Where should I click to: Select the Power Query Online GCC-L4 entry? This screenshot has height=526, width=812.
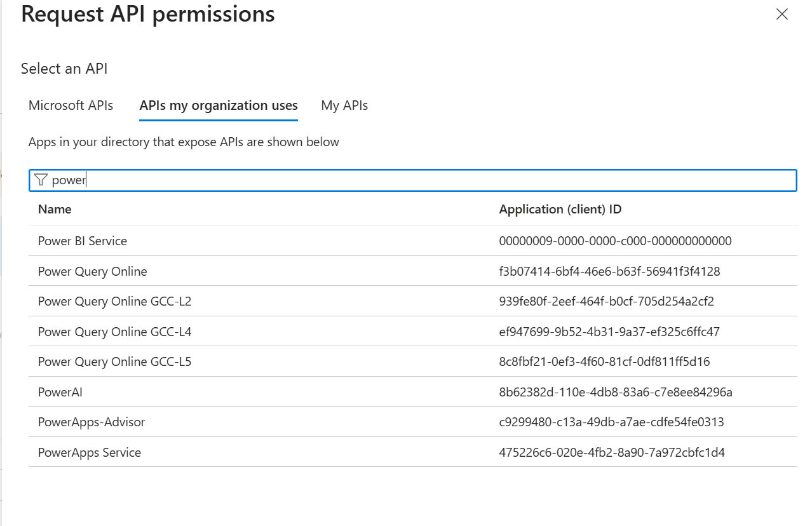point(114,331)
